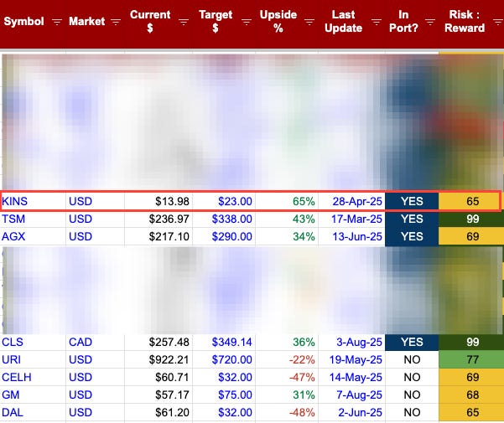Click the 28-Apr-25 last update date

[x=352, y=202]
